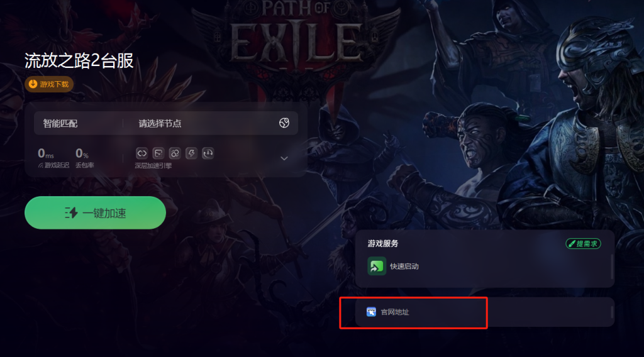
Task: Click the orange download arrow icon
Action: click(x=33, y=84)
